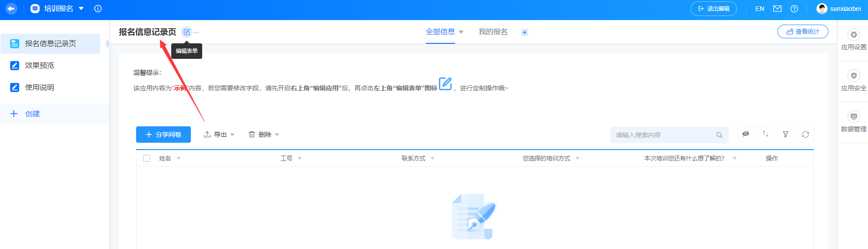Image resolution: width=868 pixels, height=249 pixels.
Task: Open the 联系方式 column dropdown arrow
Action: point(433,159)
